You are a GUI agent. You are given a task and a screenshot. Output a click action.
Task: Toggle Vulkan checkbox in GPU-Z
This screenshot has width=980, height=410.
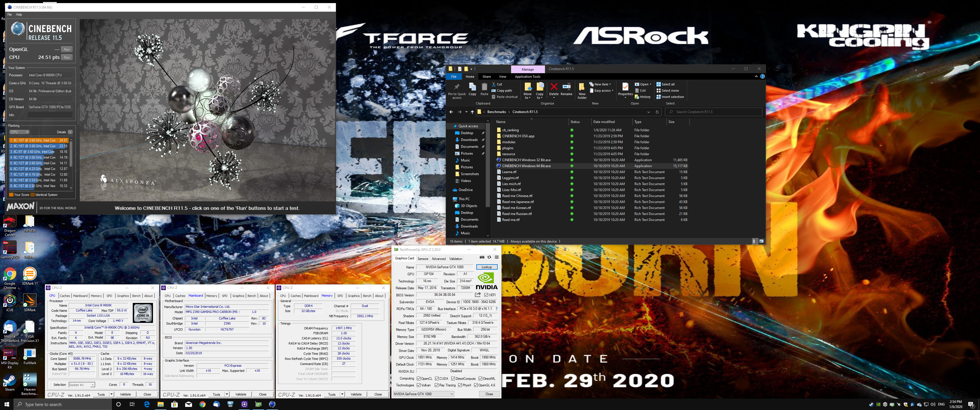click(x=418, y=385)
